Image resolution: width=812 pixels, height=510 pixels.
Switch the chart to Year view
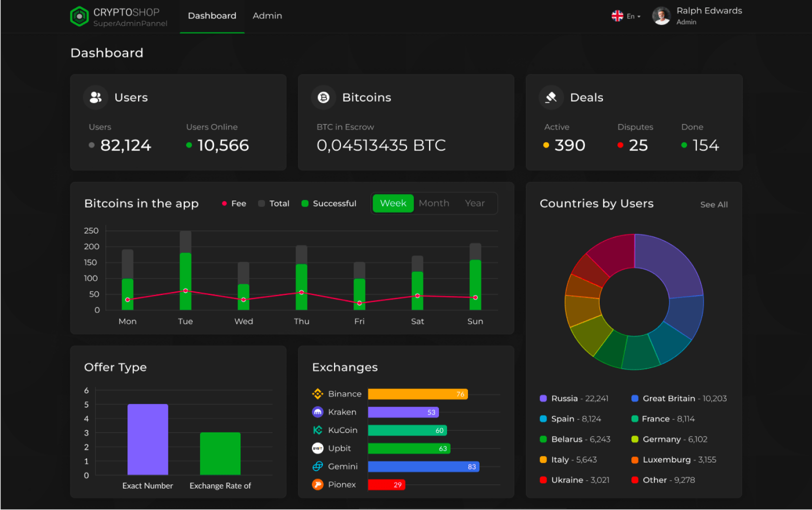(474, 203)
